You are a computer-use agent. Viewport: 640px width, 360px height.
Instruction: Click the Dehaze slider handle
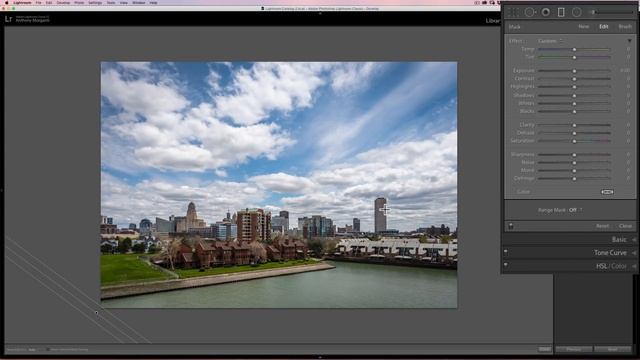[x=574, y=133]
